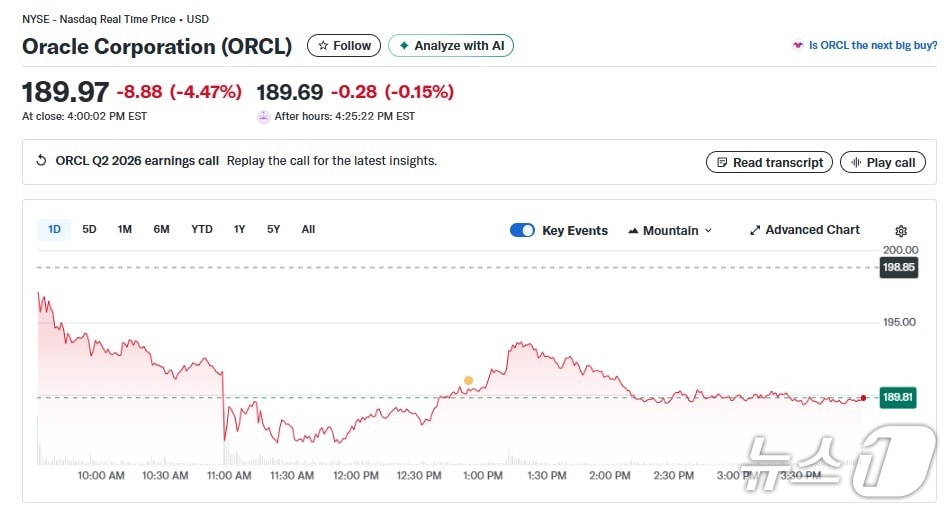Click the 198.85 previous close price label
Image resolution: width=951 pixels, height=512 pixels.
click(x=898, y=268)
